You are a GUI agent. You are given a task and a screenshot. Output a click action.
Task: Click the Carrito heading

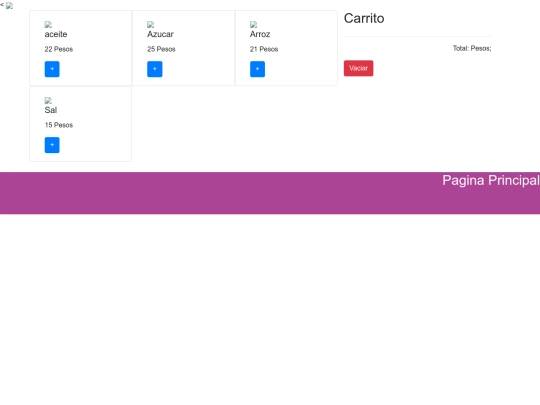(x=364, y=18)
